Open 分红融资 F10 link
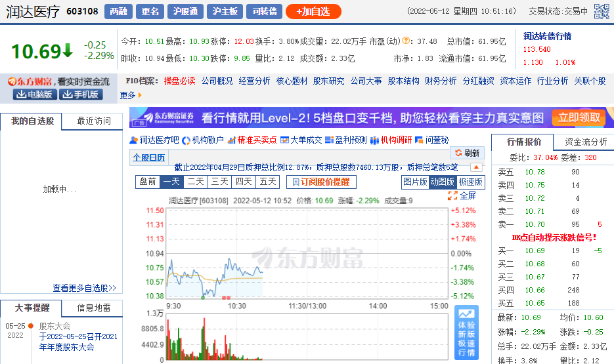 click(x=479, y=81)
